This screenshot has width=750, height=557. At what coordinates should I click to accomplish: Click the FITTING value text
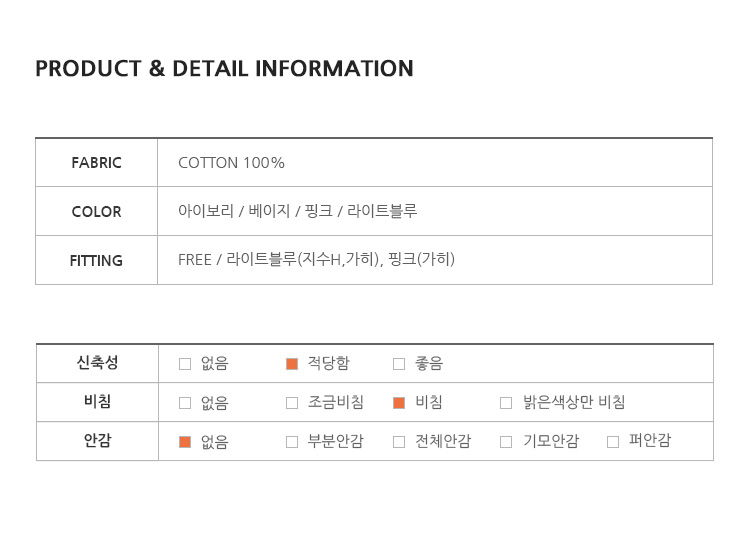click(x=316, y=260)
